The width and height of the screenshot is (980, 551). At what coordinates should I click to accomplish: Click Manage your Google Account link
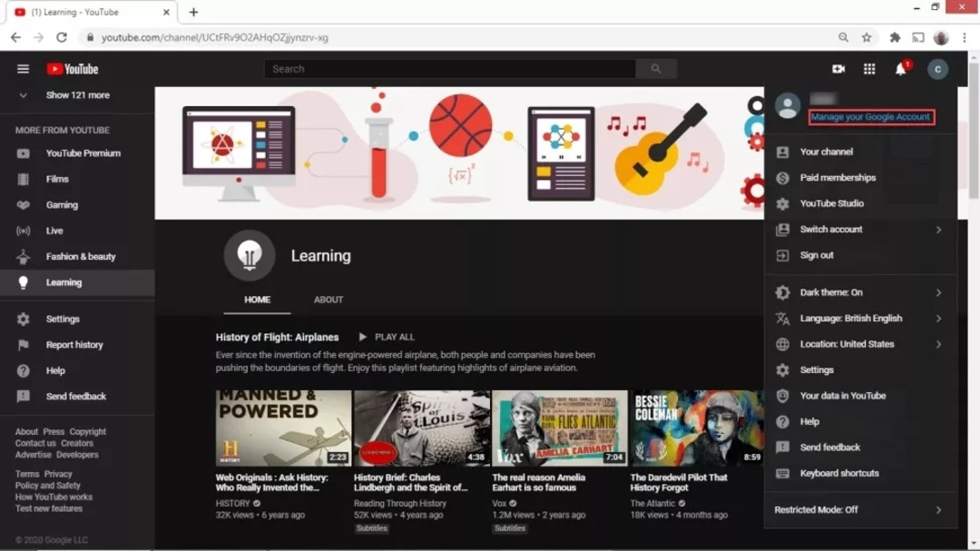coord(870,117)
